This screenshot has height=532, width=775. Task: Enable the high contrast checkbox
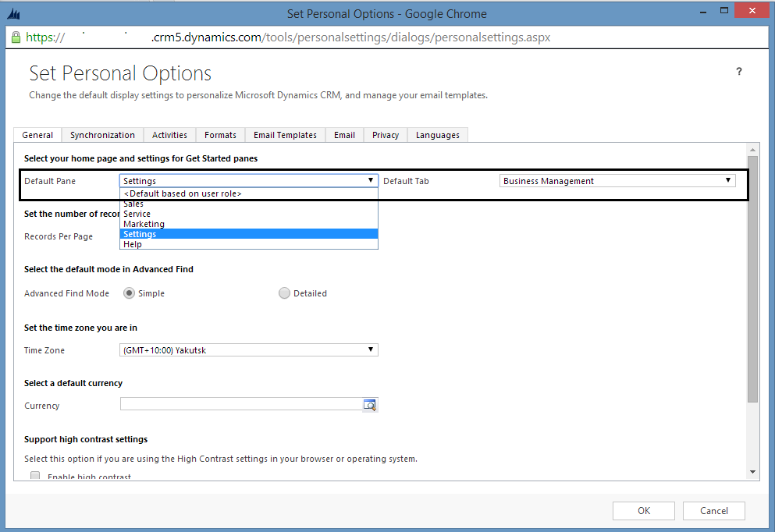35,476
